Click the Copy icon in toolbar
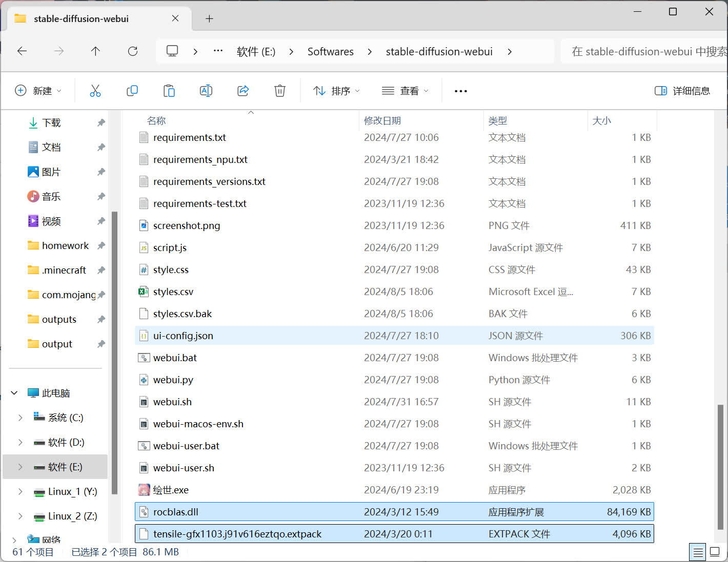 tap(132, 91)
